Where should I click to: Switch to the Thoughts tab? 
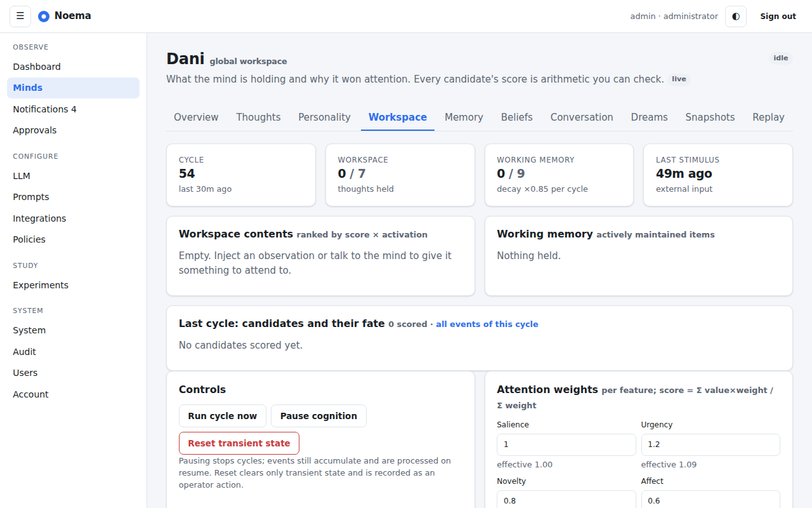point(258,117)
